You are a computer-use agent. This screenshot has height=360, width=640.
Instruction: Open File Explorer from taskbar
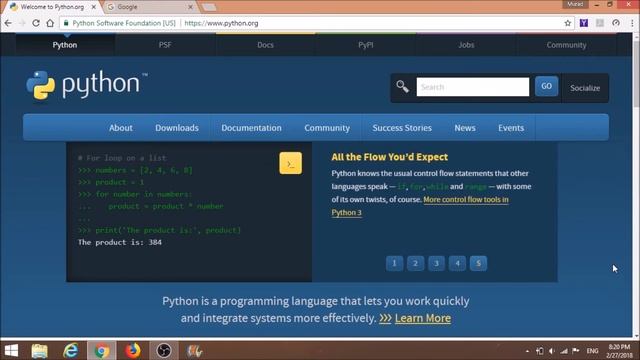click(40, 351)
